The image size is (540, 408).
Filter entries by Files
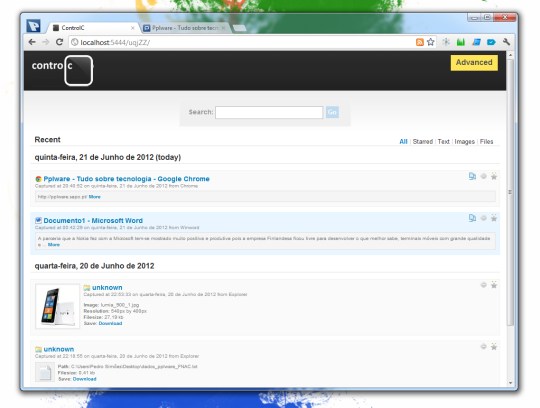487,142
